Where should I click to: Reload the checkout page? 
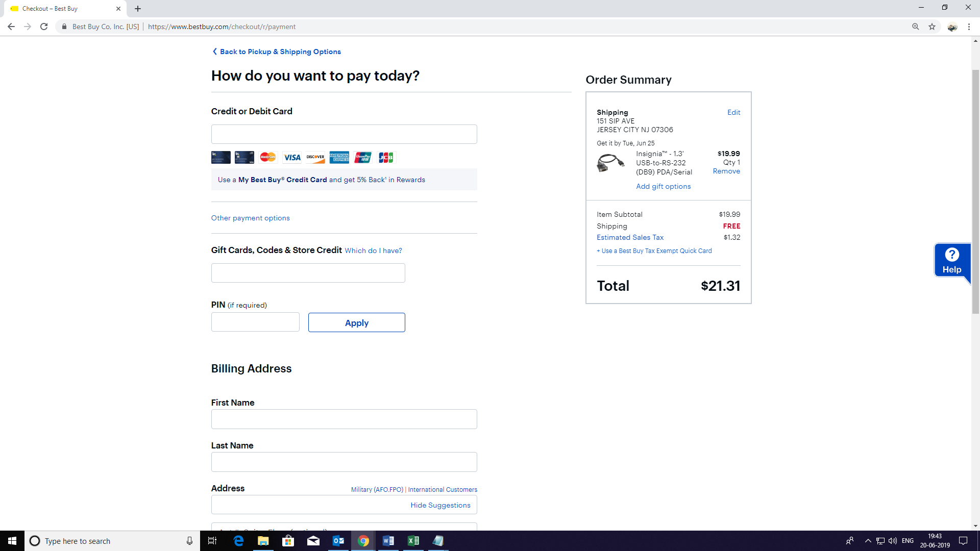point(44,27)
